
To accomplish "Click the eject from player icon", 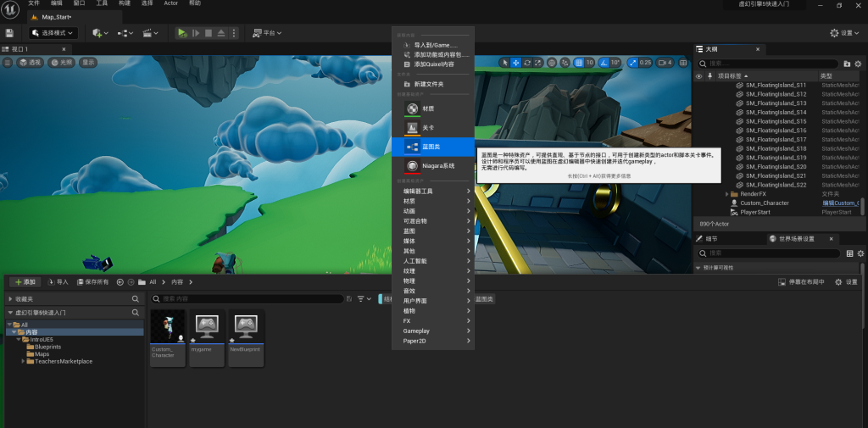I will click(x=221, y=33).
